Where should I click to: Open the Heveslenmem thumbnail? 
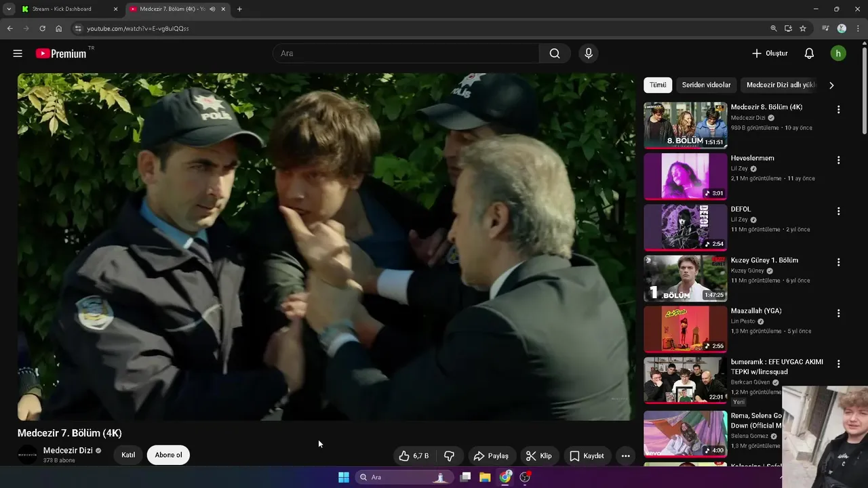pos(685,176)
